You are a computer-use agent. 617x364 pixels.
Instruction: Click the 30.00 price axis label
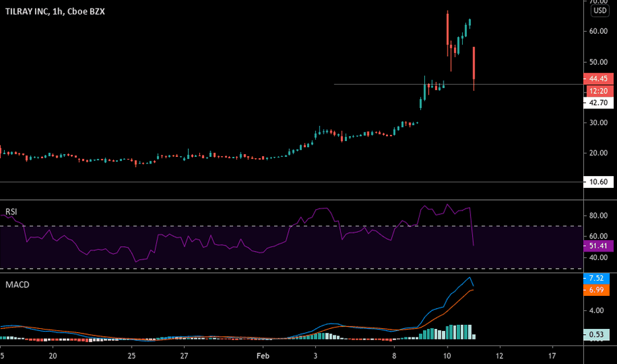598,123
